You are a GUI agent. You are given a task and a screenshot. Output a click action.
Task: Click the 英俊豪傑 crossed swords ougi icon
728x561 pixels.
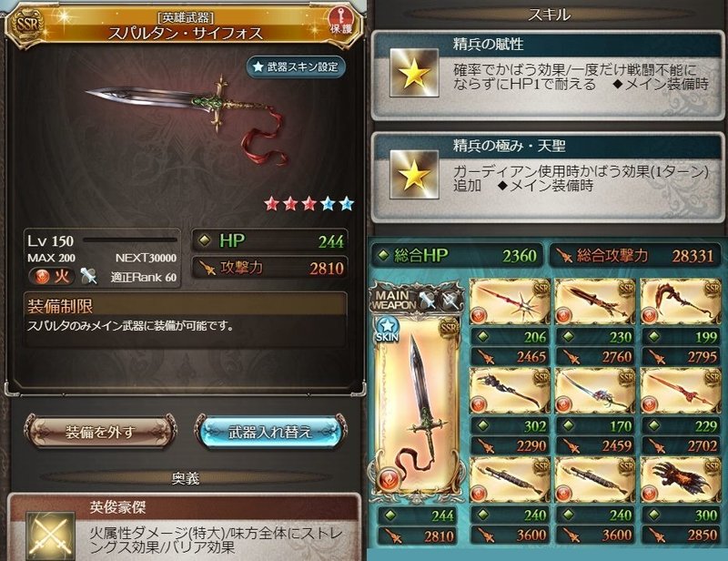(50, 535)
